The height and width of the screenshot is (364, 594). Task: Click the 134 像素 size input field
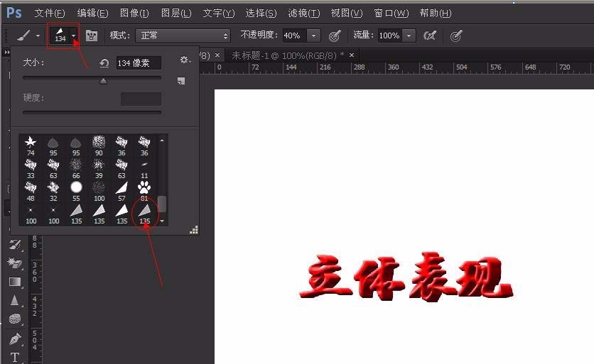pos(139,63)
